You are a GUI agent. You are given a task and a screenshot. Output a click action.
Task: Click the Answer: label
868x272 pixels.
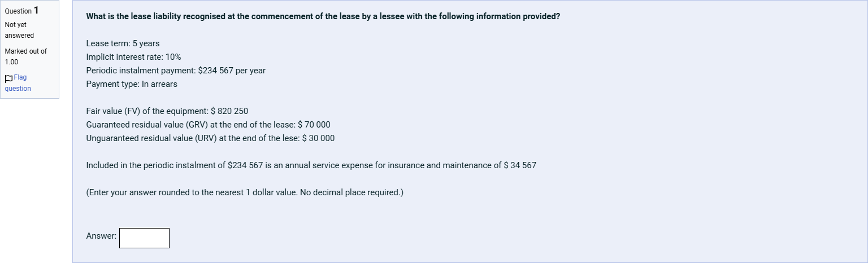pos(101,236)
